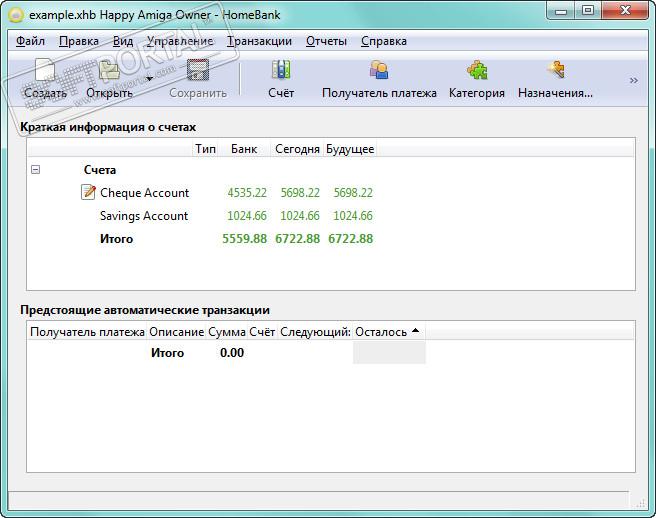Click the Счёт column header in upcoming transactions

(x=262, y=332)
